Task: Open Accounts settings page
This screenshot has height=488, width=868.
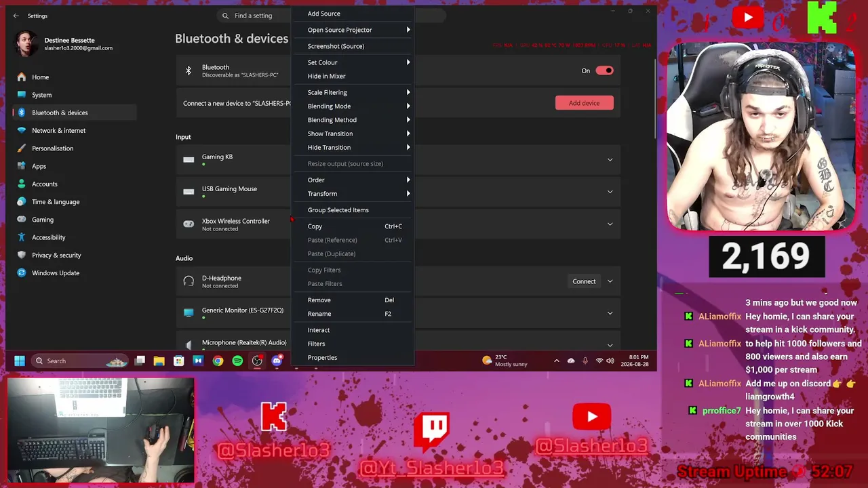Action: [x=75, y=184]
